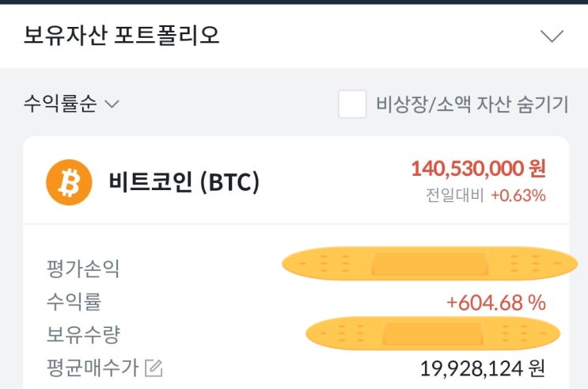Click the edit pencil icon beside 평균매수가
588x389 pixels.
[x=154, y=368]
